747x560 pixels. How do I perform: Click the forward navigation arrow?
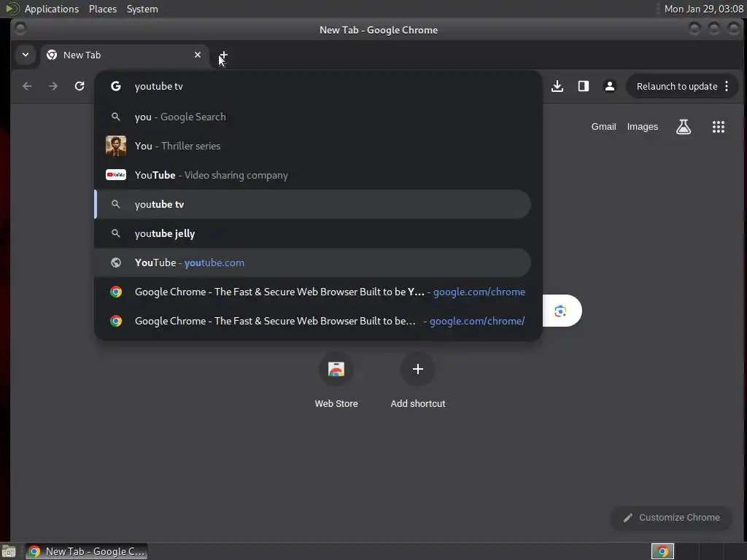(x=53, y=86)
